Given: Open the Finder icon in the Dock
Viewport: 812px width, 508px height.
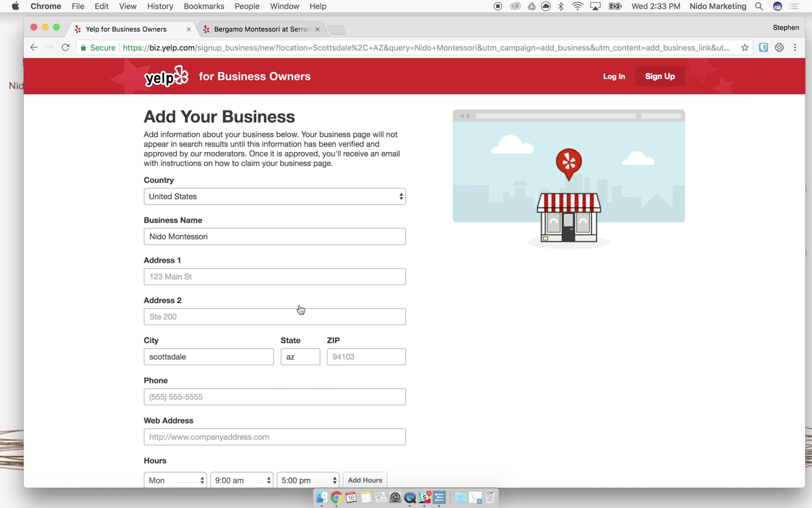Looking at the screenshot, I should [321, 498].
